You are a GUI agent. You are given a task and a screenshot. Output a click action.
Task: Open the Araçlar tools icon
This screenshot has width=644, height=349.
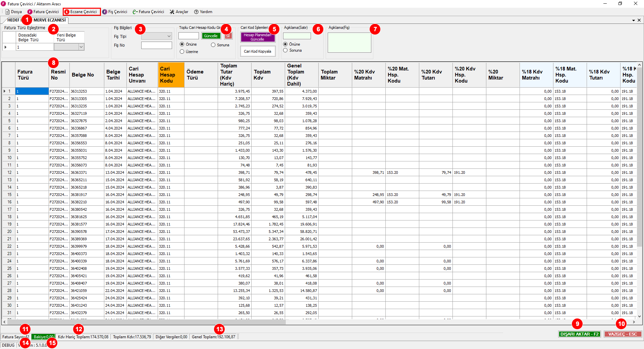172,12
